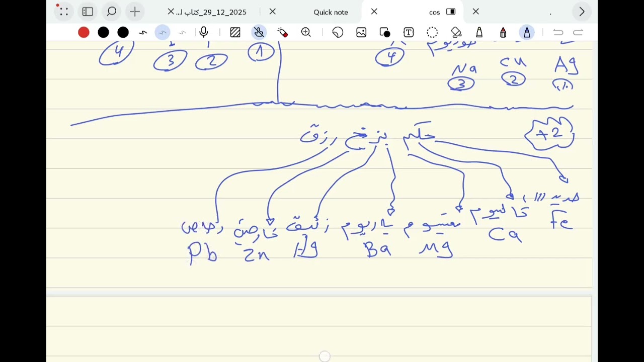Open search in the notes app

[x=111, y=12]
